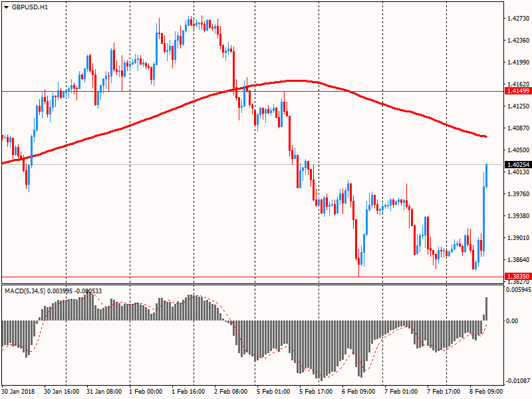The image size is (532, 399).
Task: Select the latest positive MACD histogram bar
Action: click(x=487, y=309)
